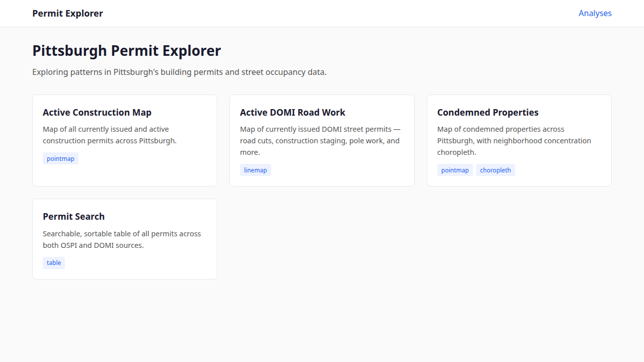
Task: Click the Permit Search card title
Action: 73,216
